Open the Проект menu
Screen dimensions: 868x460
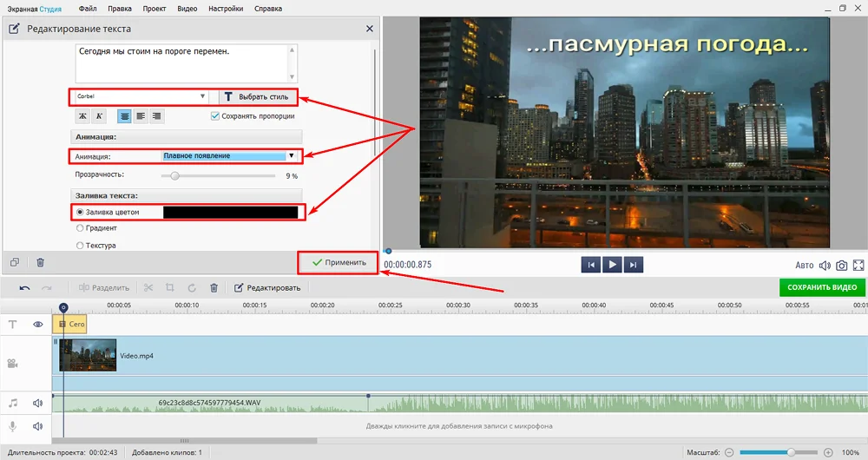click(155, 9)
